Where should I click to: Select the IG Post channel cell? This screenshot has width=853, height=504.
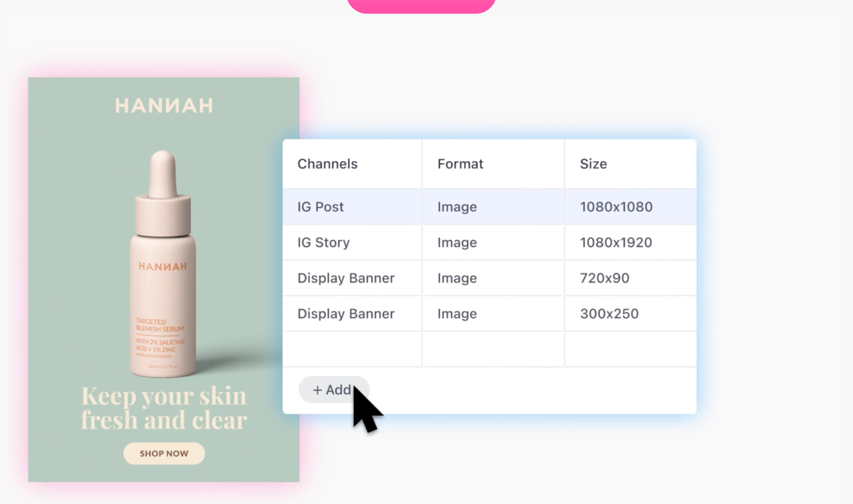tap(320, 207)
